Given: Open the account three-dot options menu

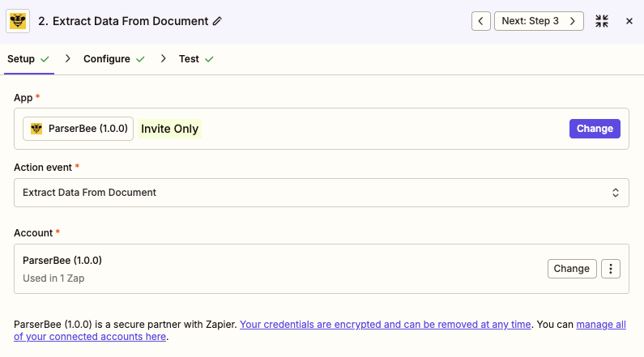Looking at the screenshot, I should pyautogui.click(x=610, y=269).
